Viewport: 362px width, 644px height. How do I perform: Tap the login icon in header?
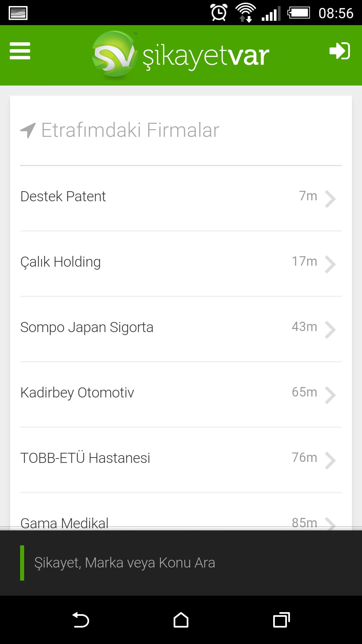340,51
